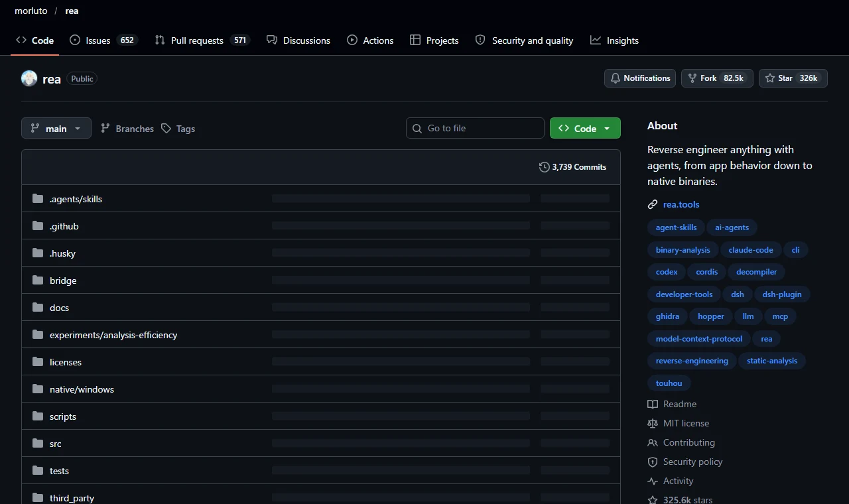Viewport: 849px width, 504px height.
Task: Click the hopper topic tag
Action: [711, 316]
